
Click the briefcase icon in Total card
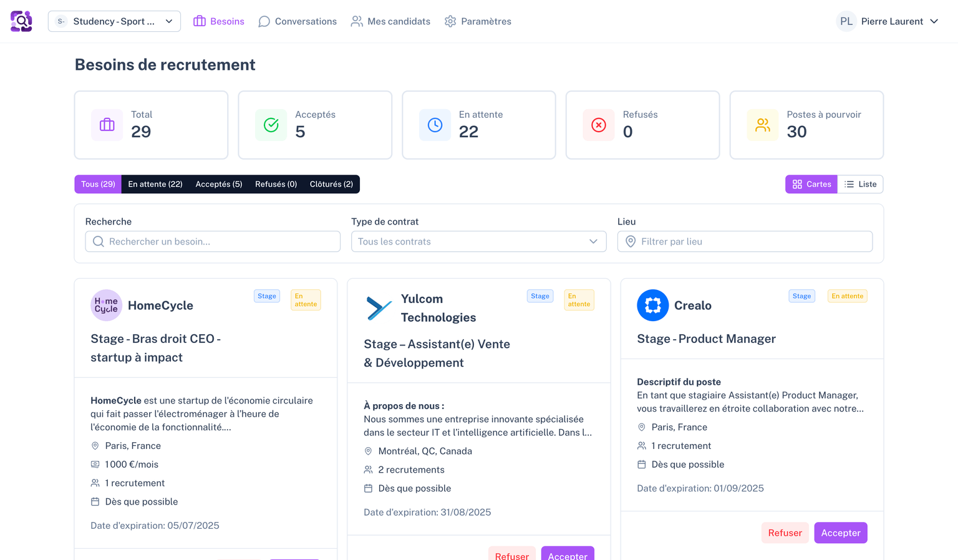pos(107,125)
